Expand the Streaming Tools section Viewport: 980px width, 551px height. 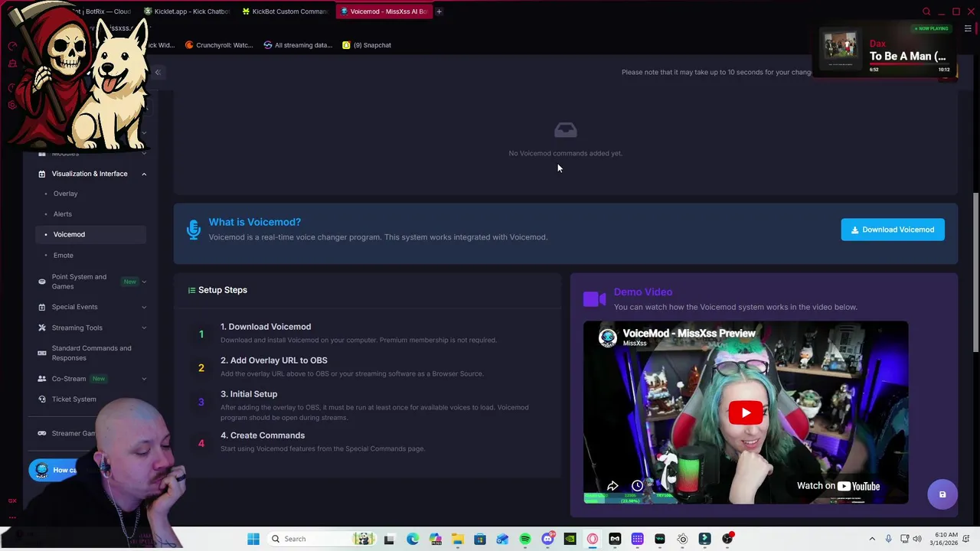click(x=144, y=328)
